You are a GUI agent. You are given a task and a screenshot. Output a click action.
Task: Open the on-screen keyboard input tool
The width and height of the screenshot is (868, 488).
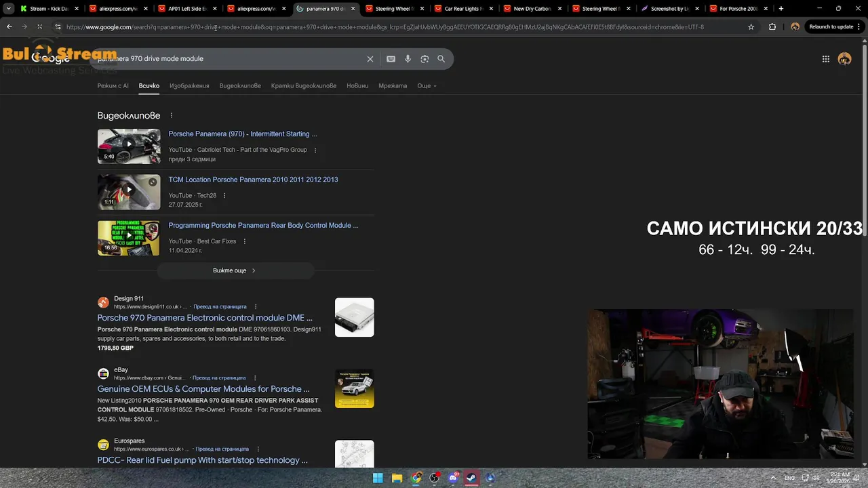pos(391,59)
